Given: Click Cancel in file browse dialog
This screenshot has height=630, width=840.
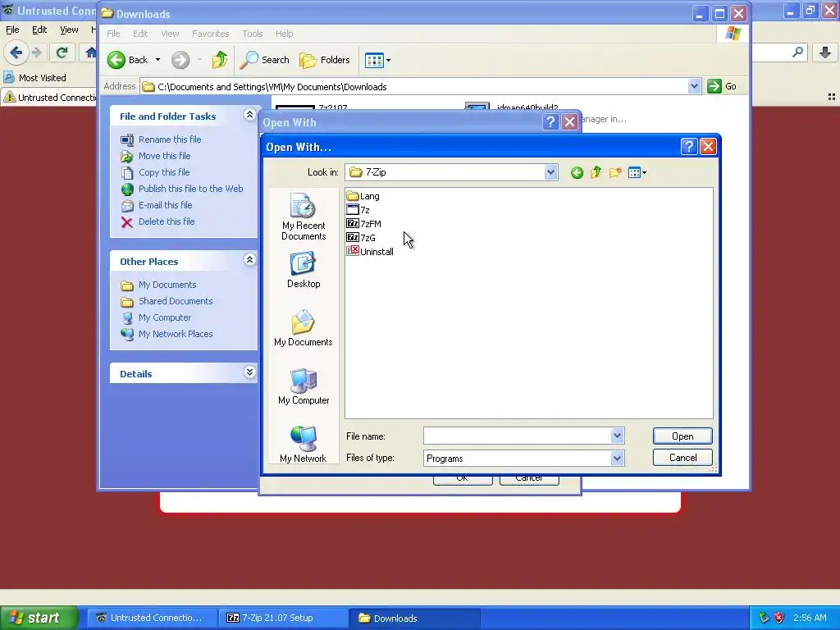Looking at the screenshot, I should coord(682,458).
